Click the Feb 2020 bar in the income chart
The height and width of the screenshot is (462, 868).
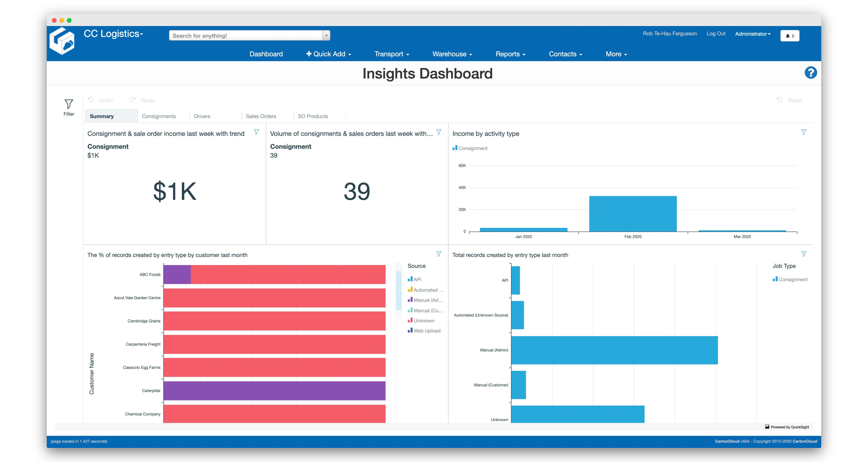632,213
